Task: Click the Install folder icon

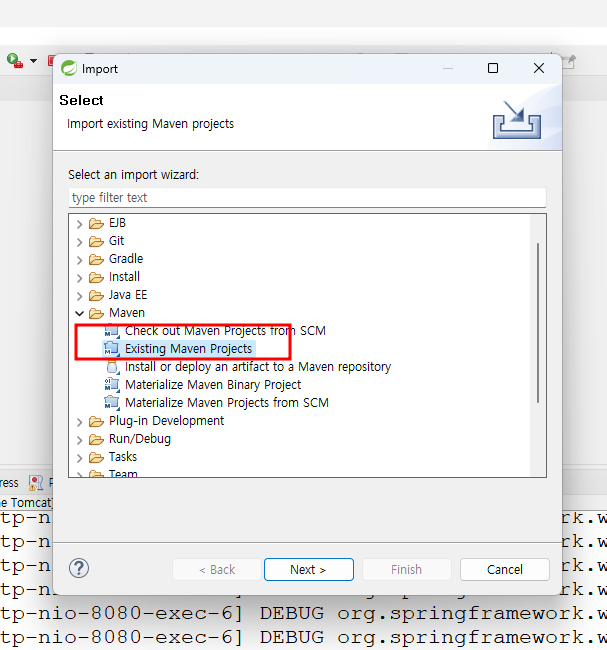Action: (96, 278)
